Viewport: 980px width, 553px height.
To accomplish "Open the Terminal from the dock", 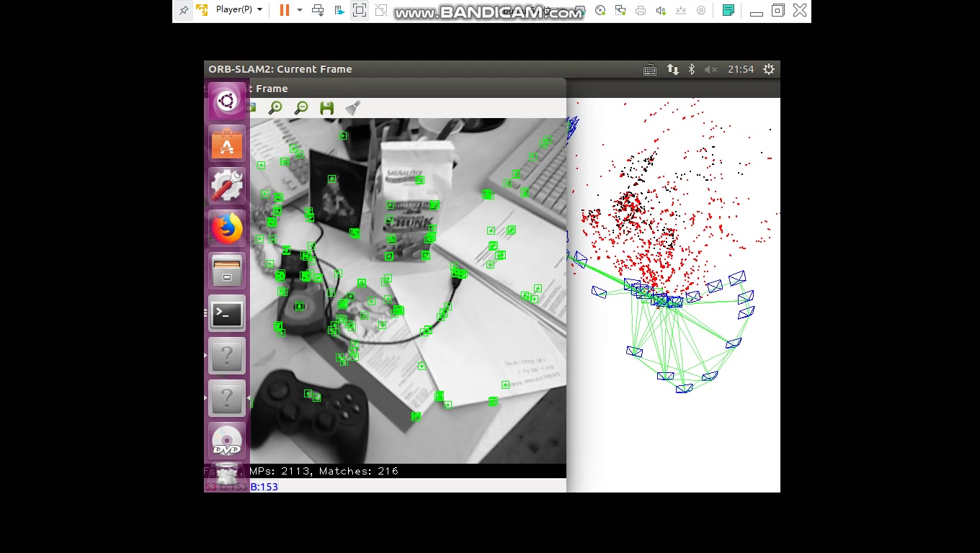I will [227, 313].
